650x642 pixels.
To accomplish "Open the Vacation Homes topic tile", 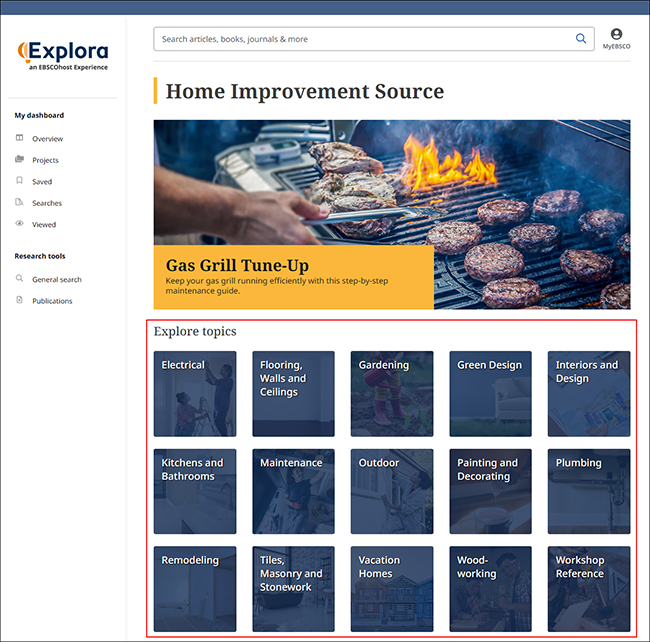I will tap(392, 589).
